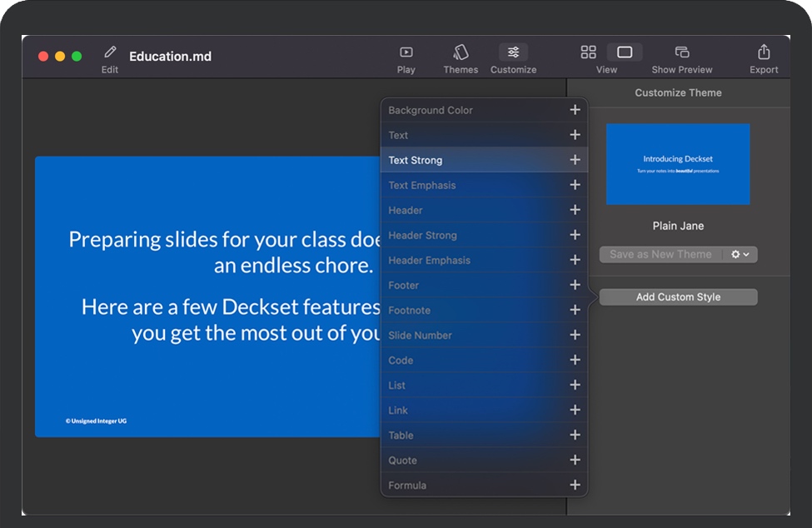This screenshot has height=528, width=812.
Task: Open the Themes picker
Action: click(x=461, y=52)
